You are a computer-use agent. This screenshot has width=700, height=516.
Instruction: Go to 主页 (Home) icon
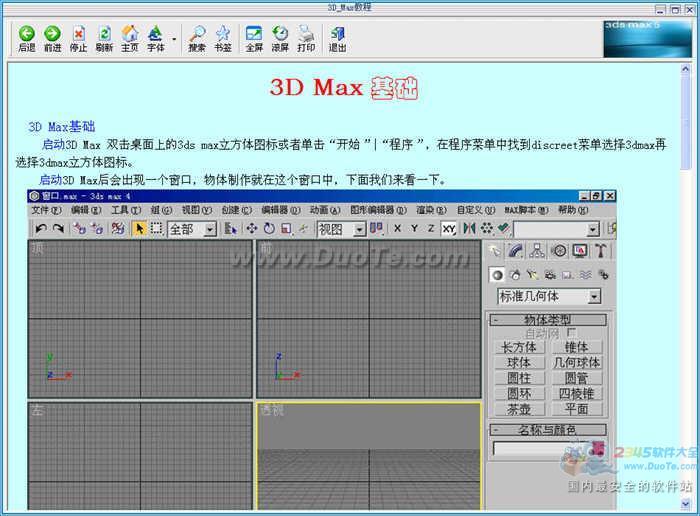130,38
